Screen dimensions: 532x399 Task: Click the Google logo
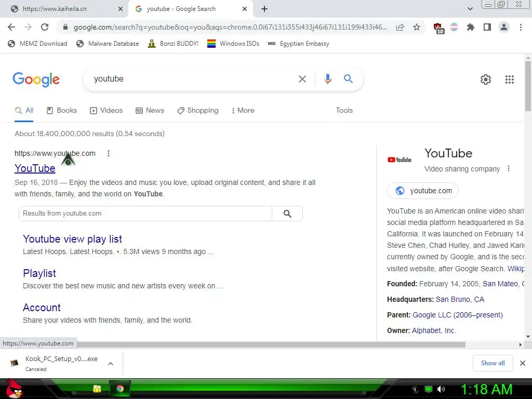pyautogui.click(x=36, y=79)
